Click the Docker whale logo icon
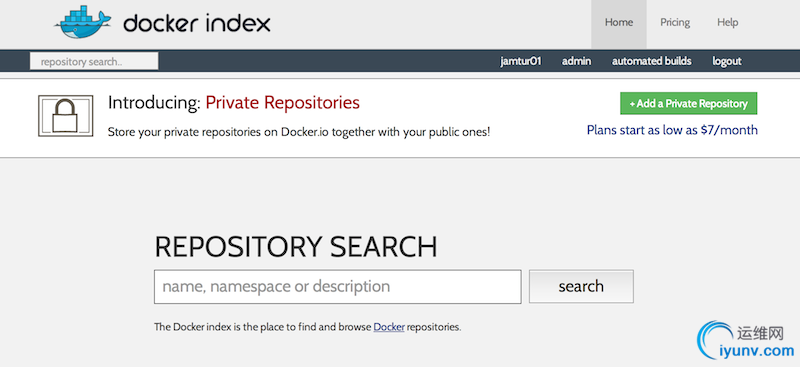This screenshot has width=800, height=367. point(83,22)
